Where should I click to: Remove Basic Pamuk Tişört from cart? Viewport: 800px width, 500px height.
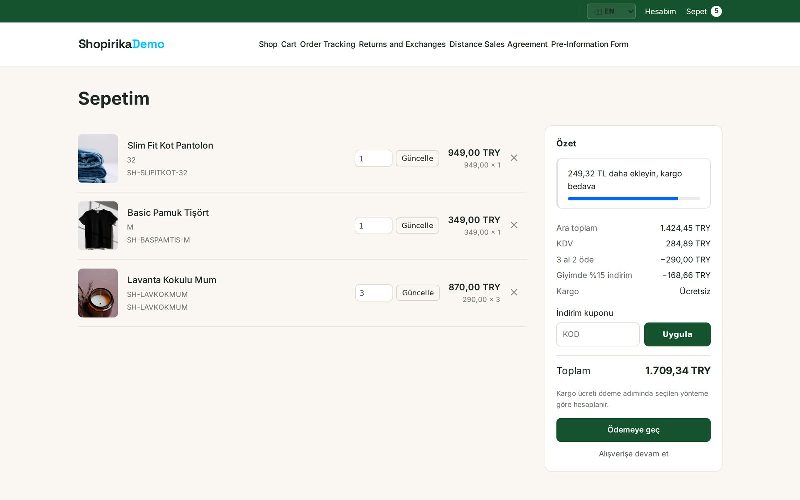(x=514, y=225)
